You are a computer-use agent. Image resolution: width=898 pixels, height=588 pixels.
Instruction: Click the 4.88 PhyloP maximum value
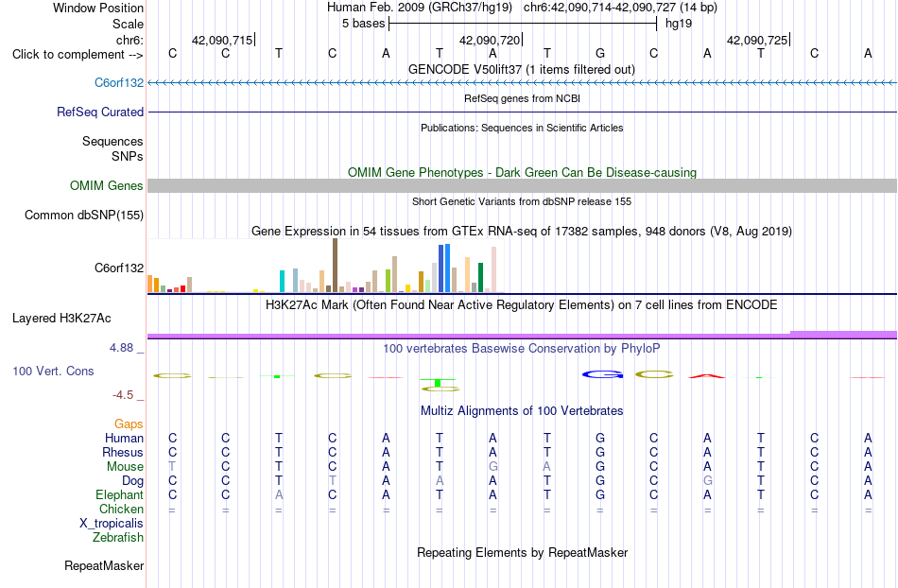121,348
